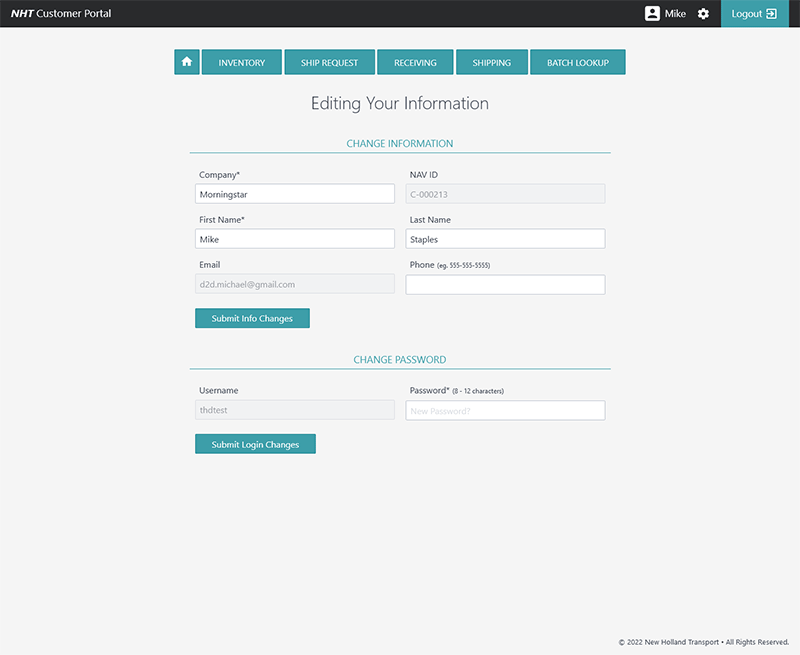Screen dimensions: 800x655
Task: Open Batch Lookup page
Action: 578,62
